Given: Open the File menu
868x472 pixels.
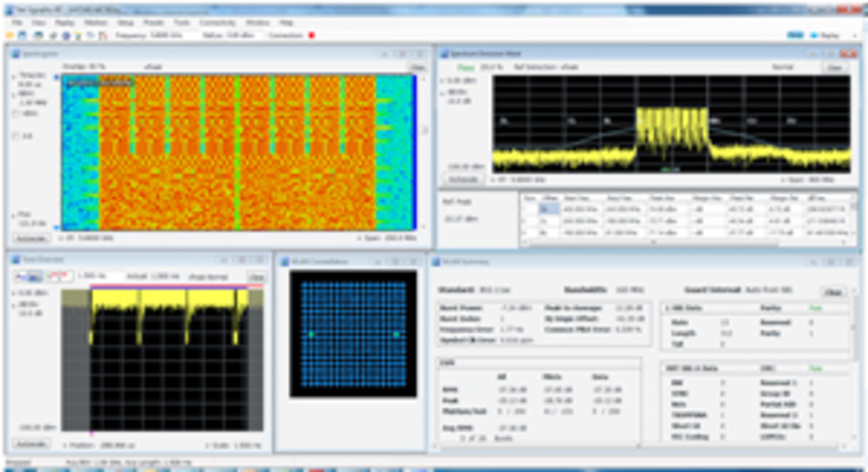Looking at the screenshot, I should tap(17, 22).
